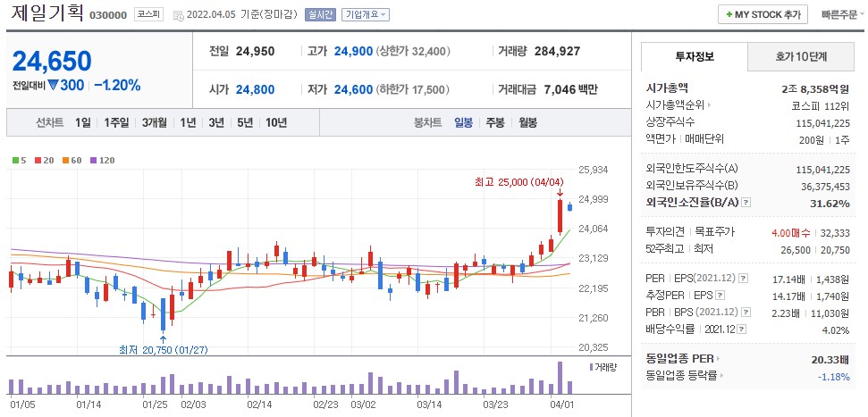This screenshot has width=868, height=417.
Task: Click the MY STOCK 추가 button
Action: click(763, 15)
